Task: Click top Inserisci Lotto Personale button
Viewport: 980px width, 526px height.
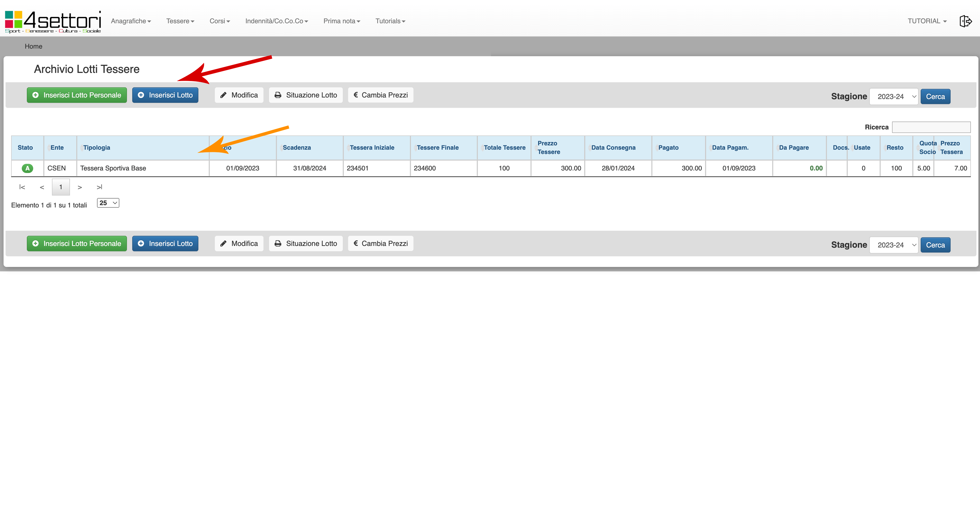Action: 77,95
